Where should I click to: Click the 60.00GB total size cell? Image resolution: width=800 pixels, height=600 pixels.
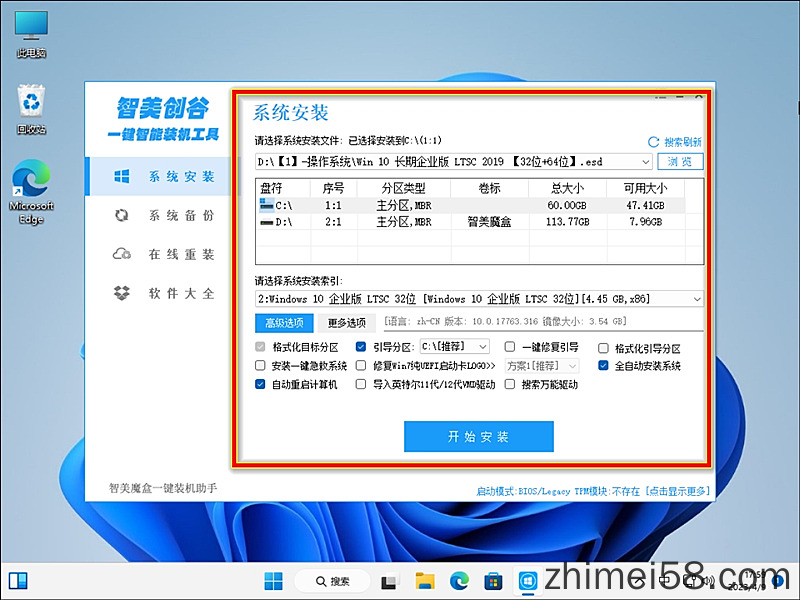click(x=567, y=206)
